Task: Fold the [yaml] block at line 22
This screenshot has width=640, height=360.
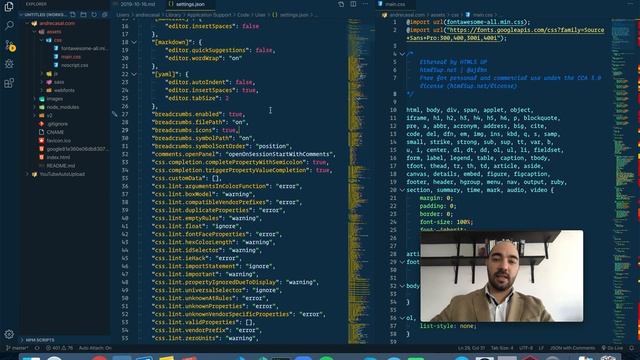Action: 134,74
